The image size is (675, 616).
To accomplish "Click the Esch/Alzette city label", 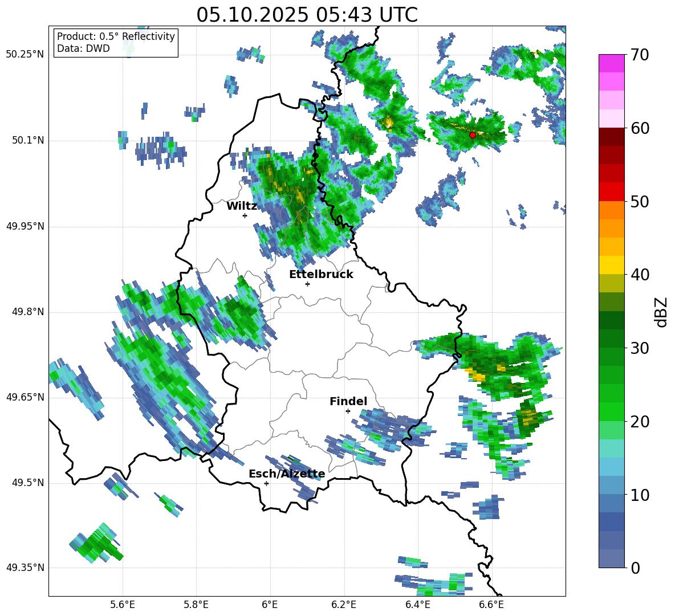I will coord(287,474).
